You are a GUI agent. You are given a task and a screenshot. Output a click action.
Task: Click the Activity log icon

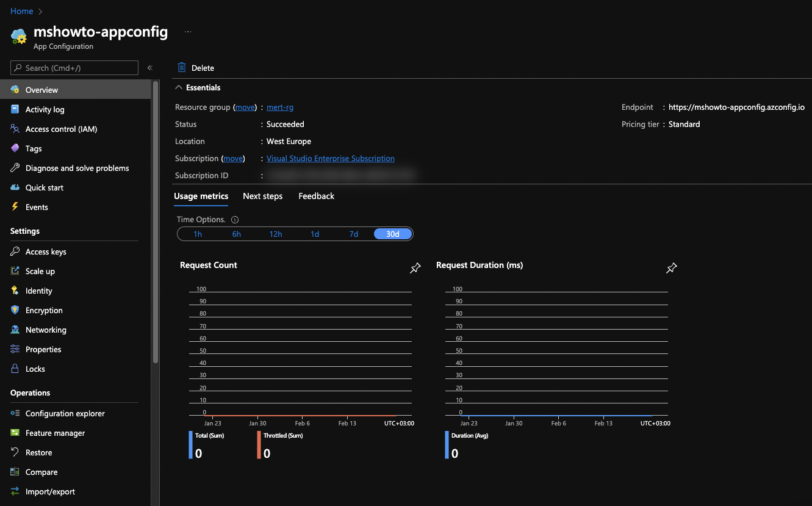15,109
